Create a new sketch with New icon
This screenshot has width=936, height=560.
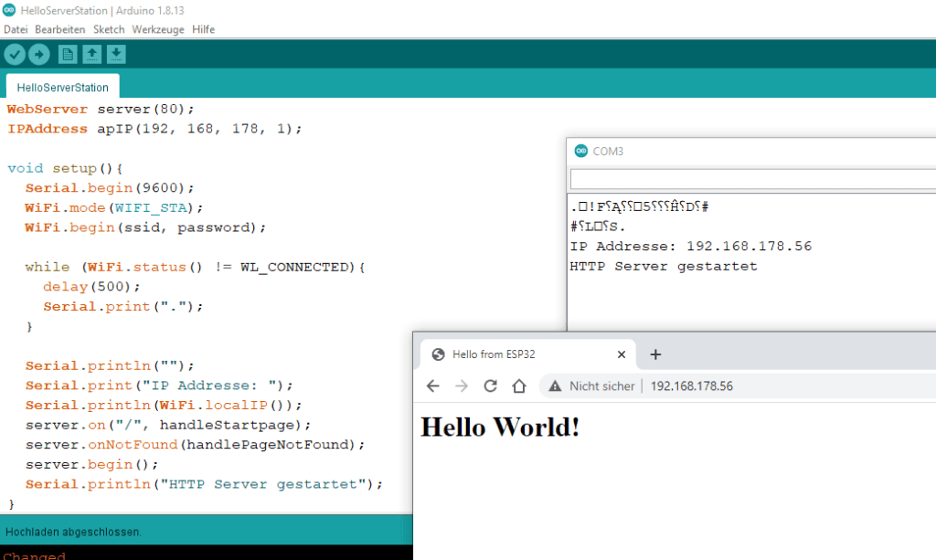[68, 55]
